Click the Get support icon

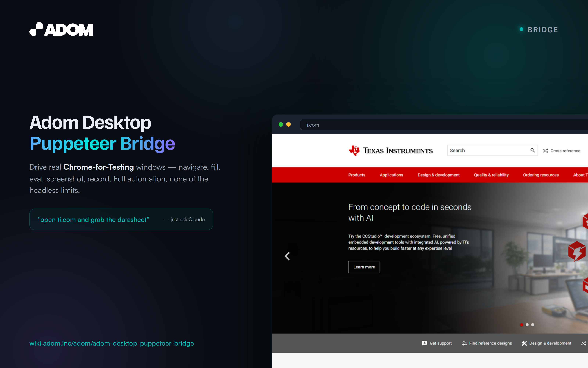tap(424, 343)
